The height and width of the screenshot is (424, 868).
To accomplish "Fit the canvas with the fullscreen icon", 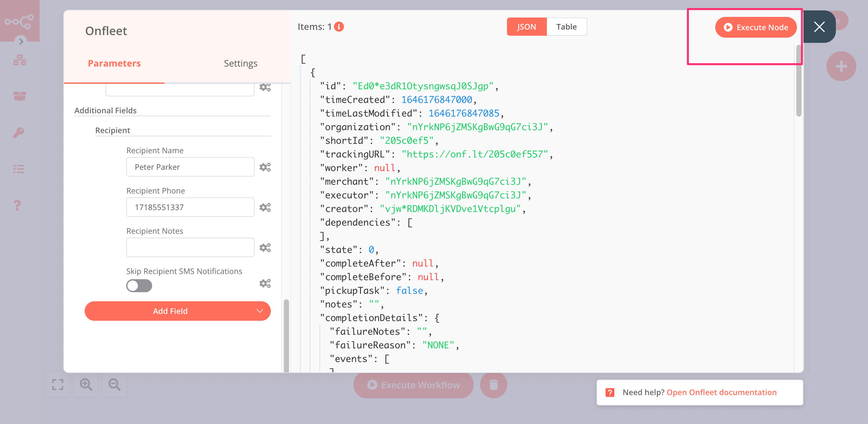I will pyautogui.click(x=58, y=384).
